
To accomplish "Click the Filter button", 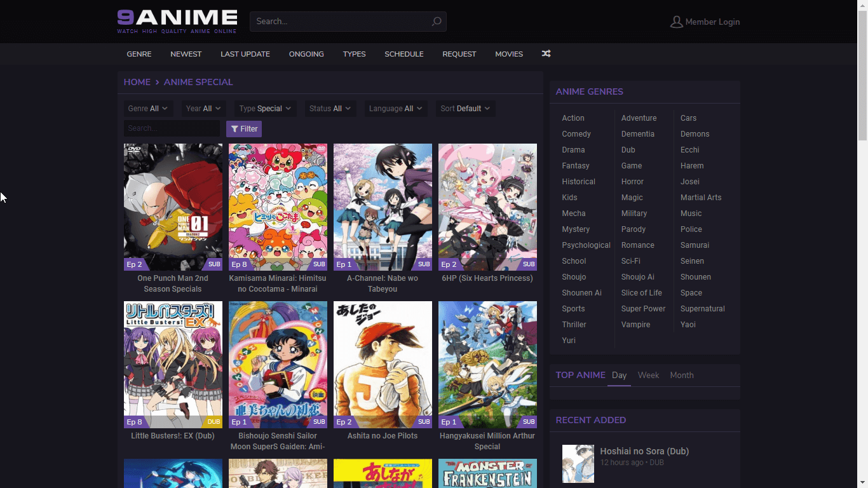I will tap(244, 129).
